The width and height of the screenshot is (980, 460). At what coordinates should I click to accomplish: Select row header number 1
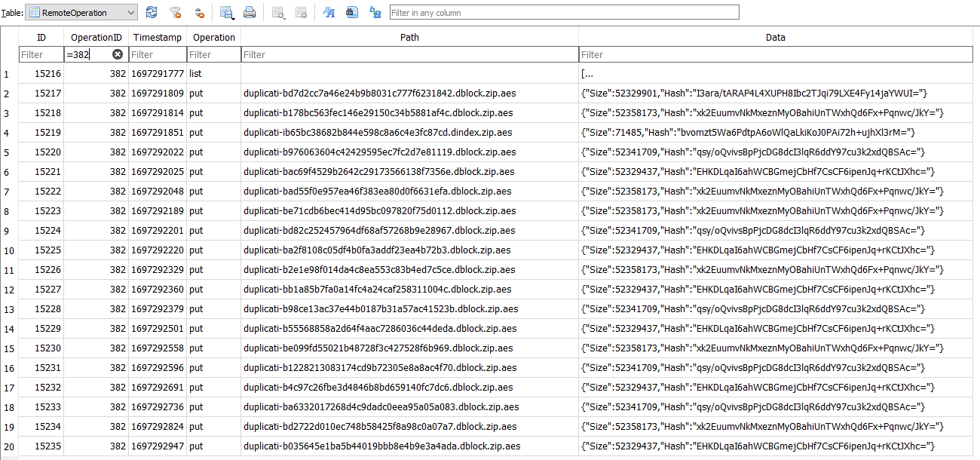[x=9, y=74]
